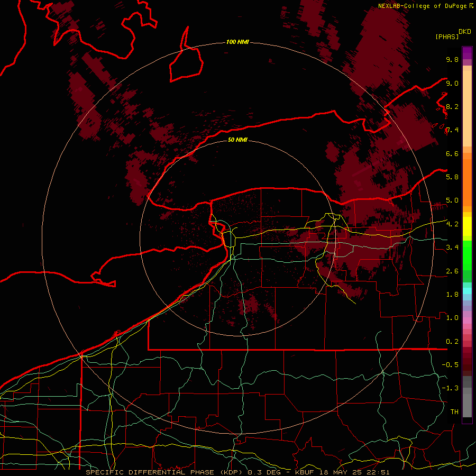This screenshot has height=476, width=476.
Task: Click the yellow segment of the color bar
Action: pyautogui.click(x=467, y=226)
